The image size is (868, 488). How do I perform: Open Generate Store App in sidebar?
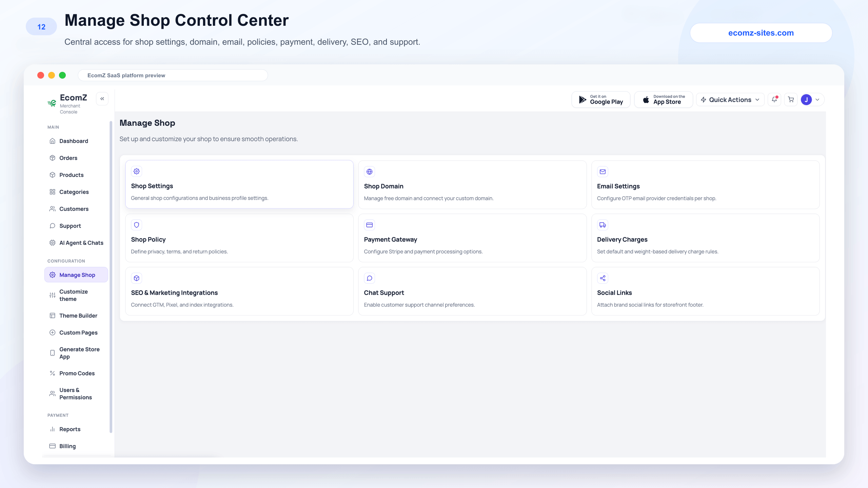(76, 353)
